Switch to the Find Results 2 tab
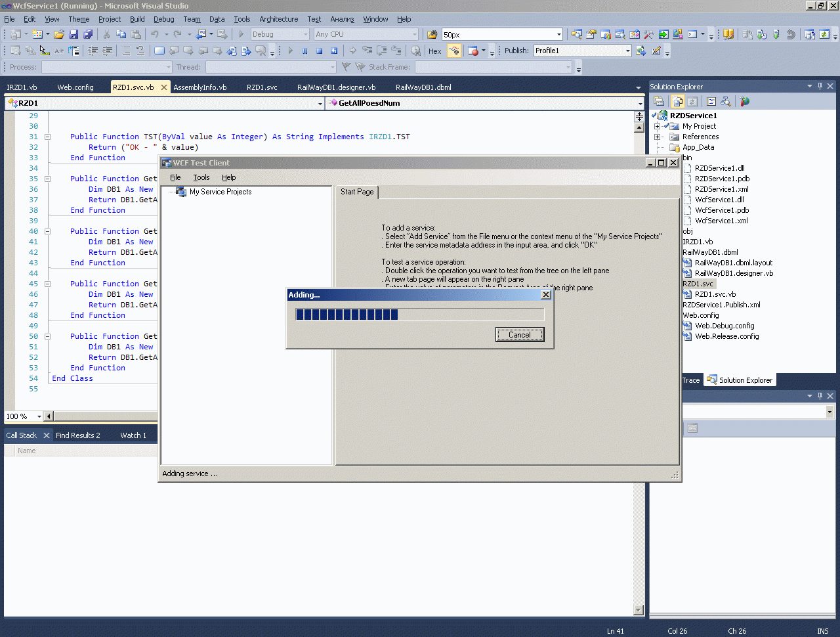The image size is (840, 637). tap(78, 435)
